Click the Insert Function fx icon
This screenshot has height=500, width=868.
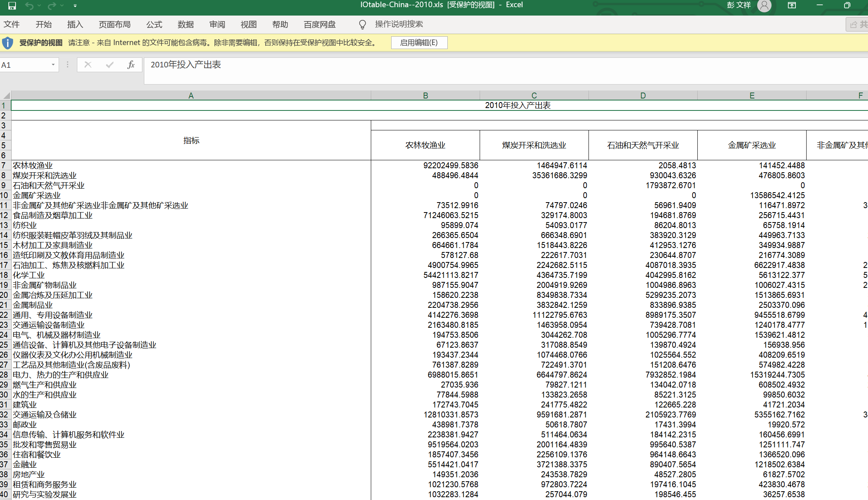(x=131, y=65)
